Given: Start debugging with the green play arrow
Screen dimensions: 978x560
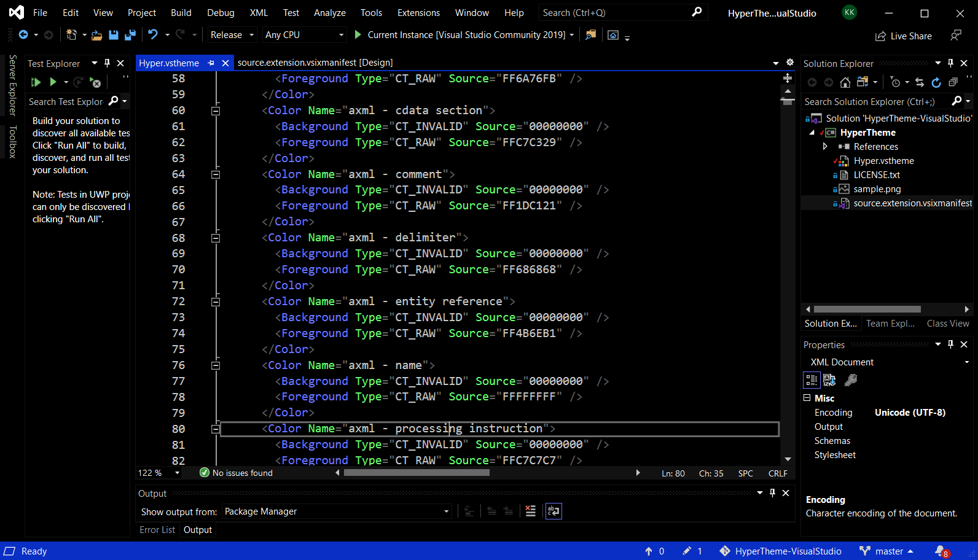Looking at the screenshot, I should (x=358, y=35).
